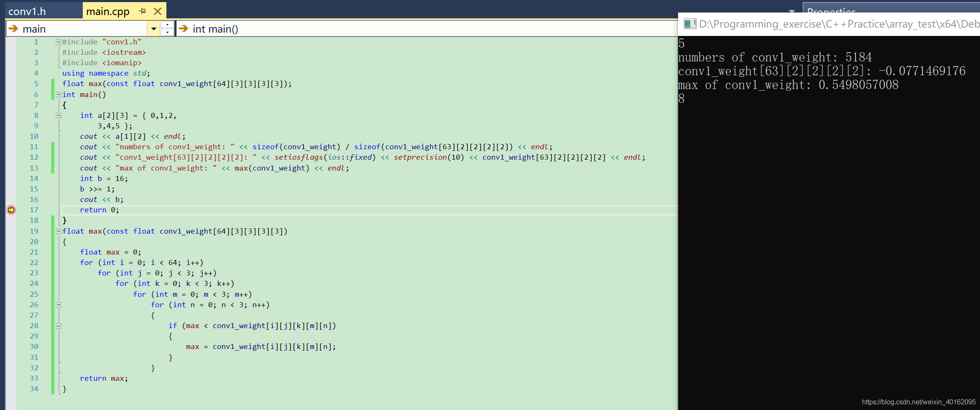Click 'max = conv1_weight[i][j][k][m][n];' assignment
The height and width of the screenshot is (410, 980).
pos(261,346)
